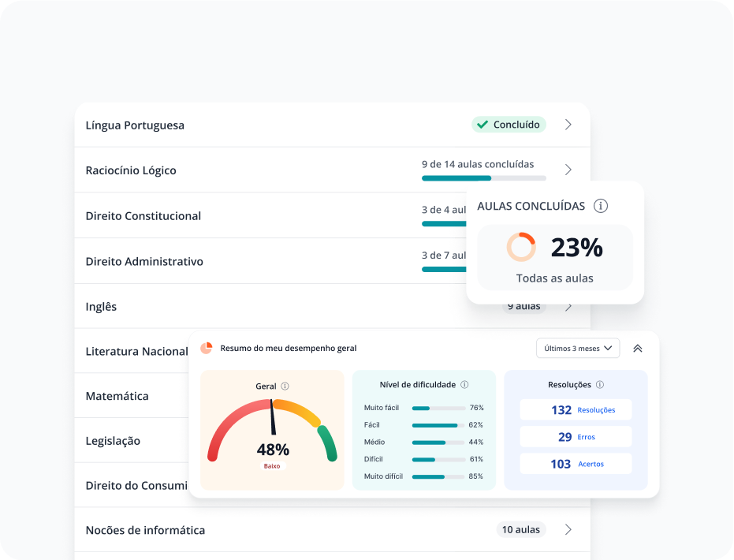Click the Muito difícil 85% difficulty bar

438,476
